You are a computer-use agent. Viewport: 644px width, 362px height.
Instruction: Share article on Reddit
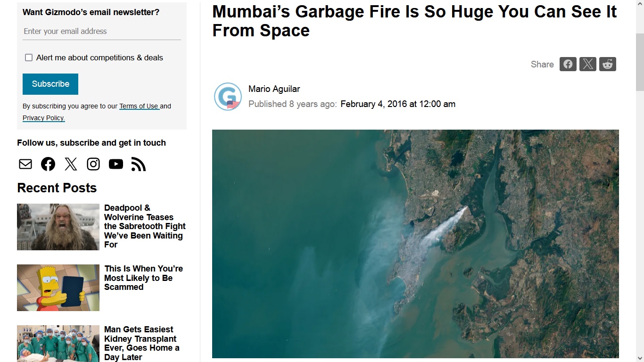click(608, 64)
